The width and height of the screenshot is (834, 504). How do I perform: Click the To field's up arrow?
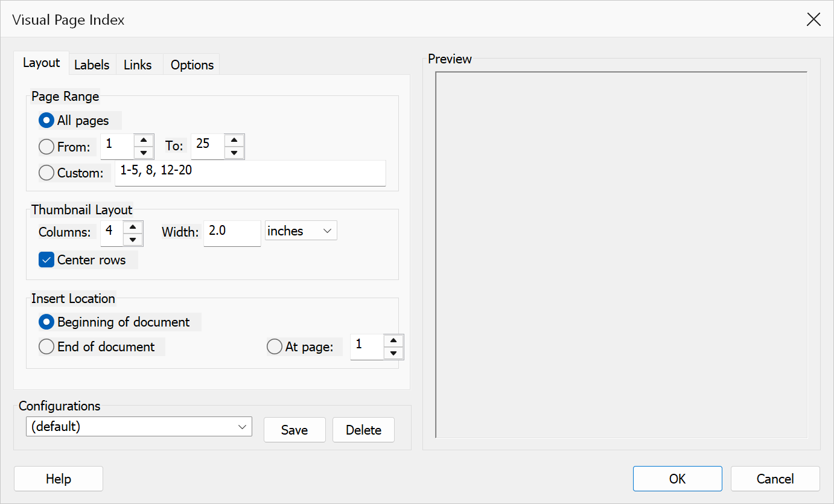tap(234, 140)
